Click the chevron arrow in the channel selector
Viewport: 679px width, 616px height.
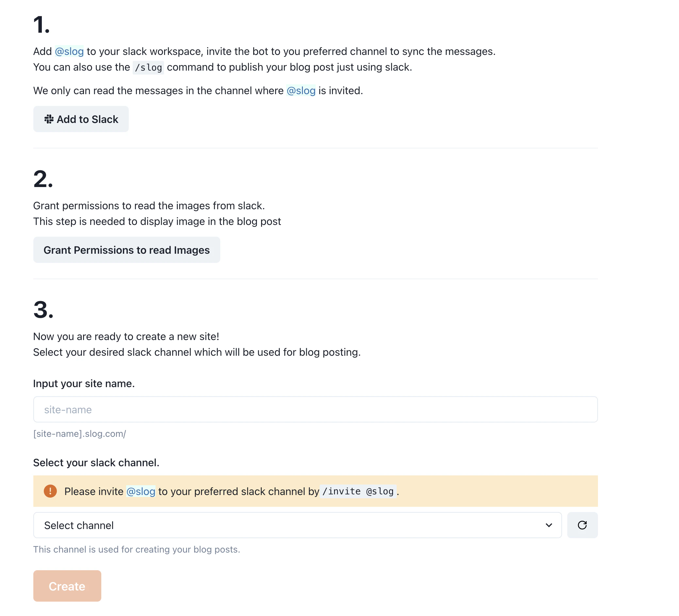549,525
